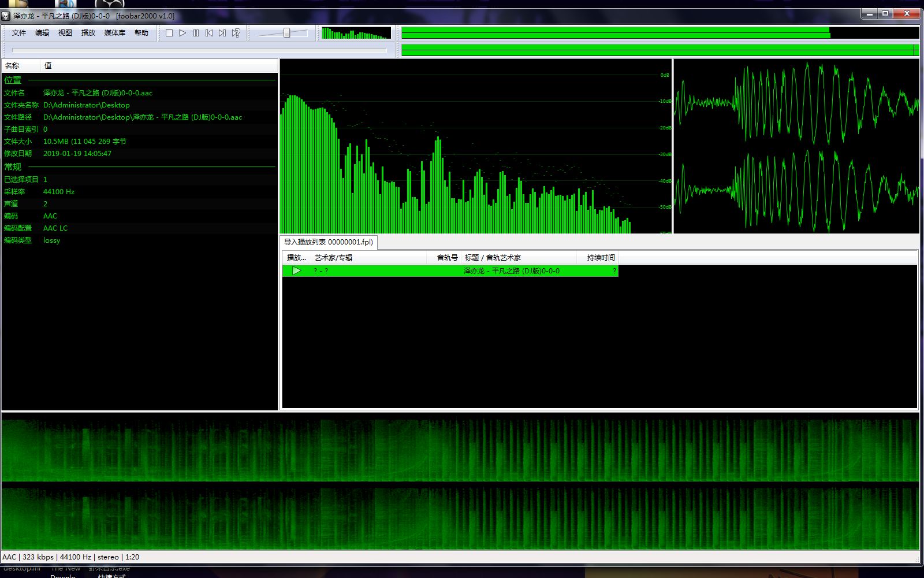Minimize the foobar2000 window

869,14
